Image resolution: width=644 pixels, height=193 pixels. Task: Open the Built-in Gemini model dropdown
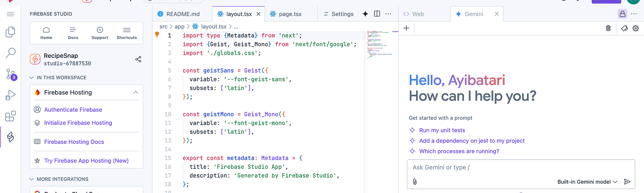click(587, 182)
